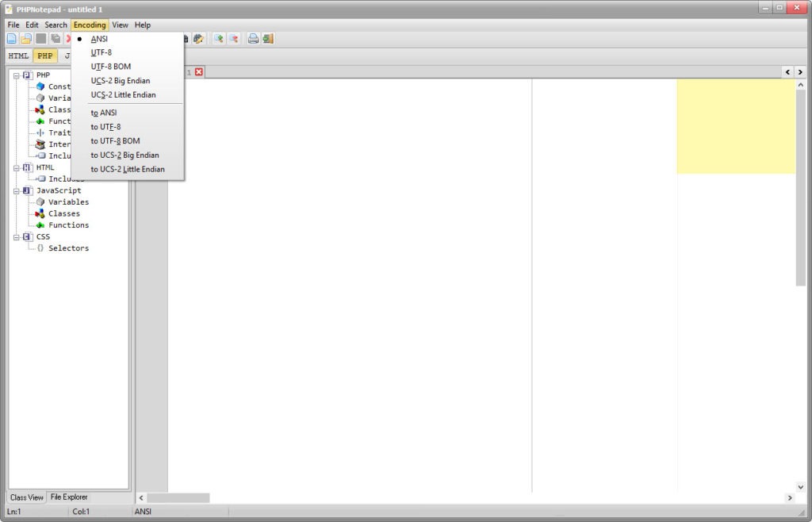Create a new file from the toolbar

[11, 39]
